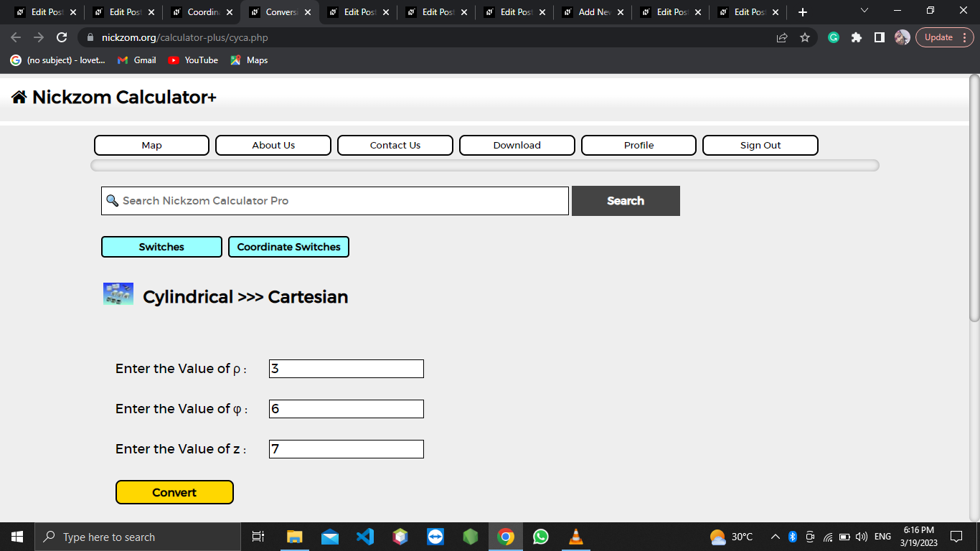Open the Profile page
Viewport: 980px width, 551px height.
tap(639, 145)
